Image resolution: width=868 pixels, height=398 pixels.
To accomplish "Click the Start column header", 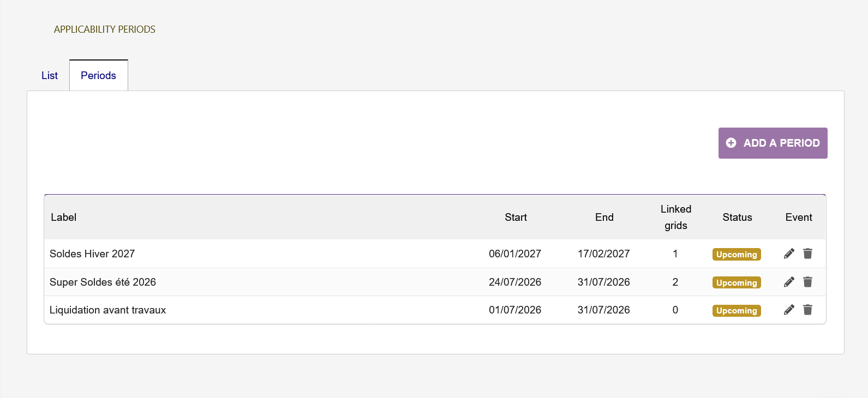I will [x=516, y=218].
